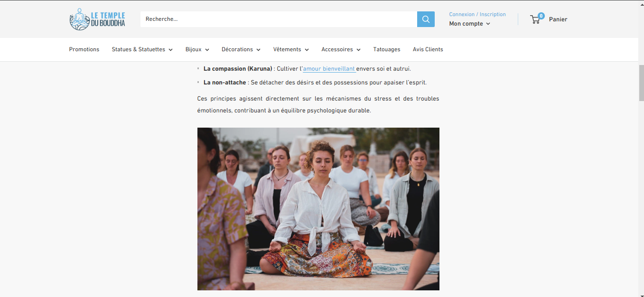Go to the Promotions menu item

point(84,49)
